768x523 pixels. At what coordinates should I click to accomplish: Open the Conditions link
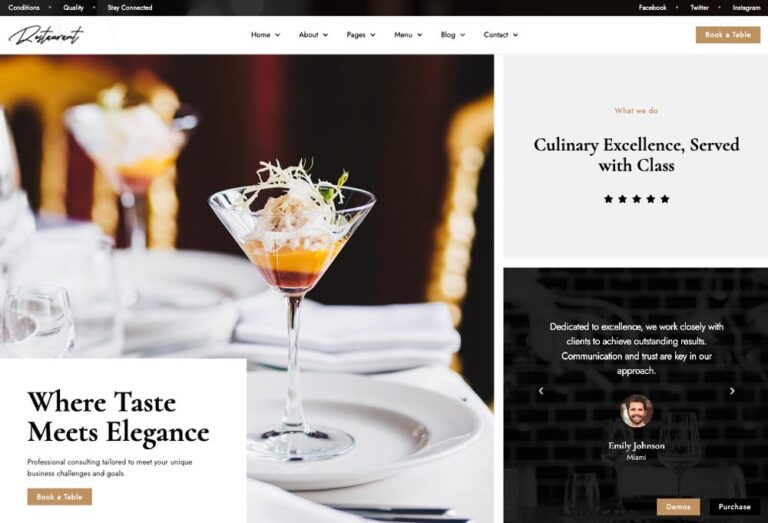24,7
